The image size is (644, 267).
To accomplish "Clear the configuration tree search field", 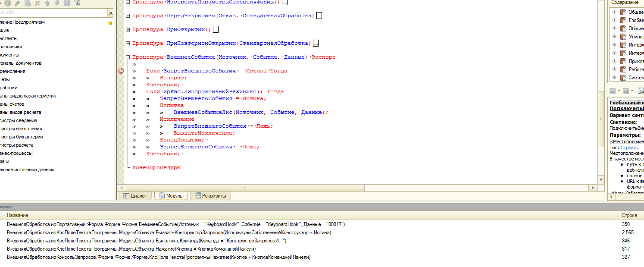I will point(110,13).
